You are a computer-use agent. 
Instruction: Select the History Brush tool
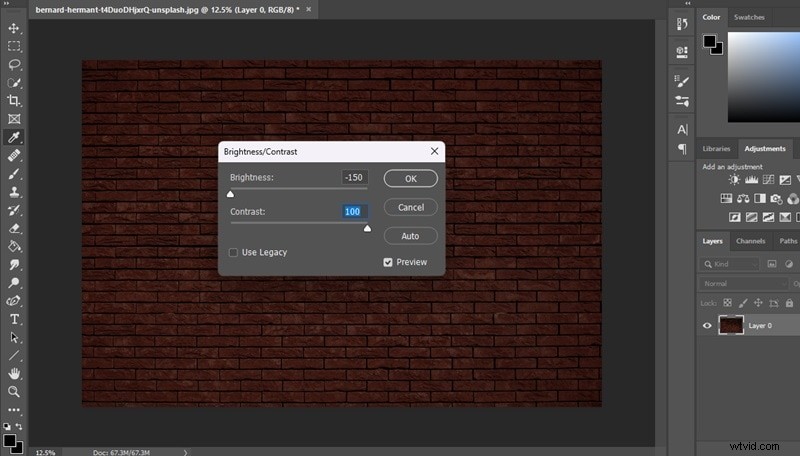(x=14, y=210)
